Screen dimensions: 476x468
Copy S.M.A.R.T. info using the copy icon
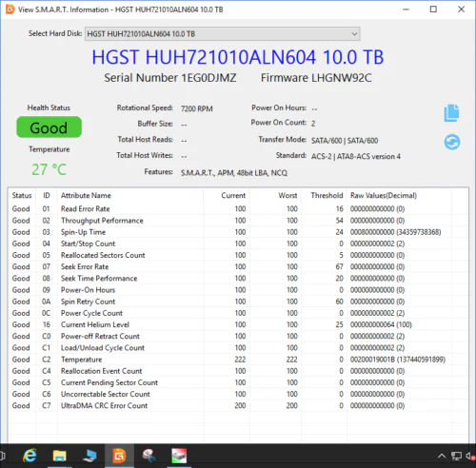pos(451,113)
